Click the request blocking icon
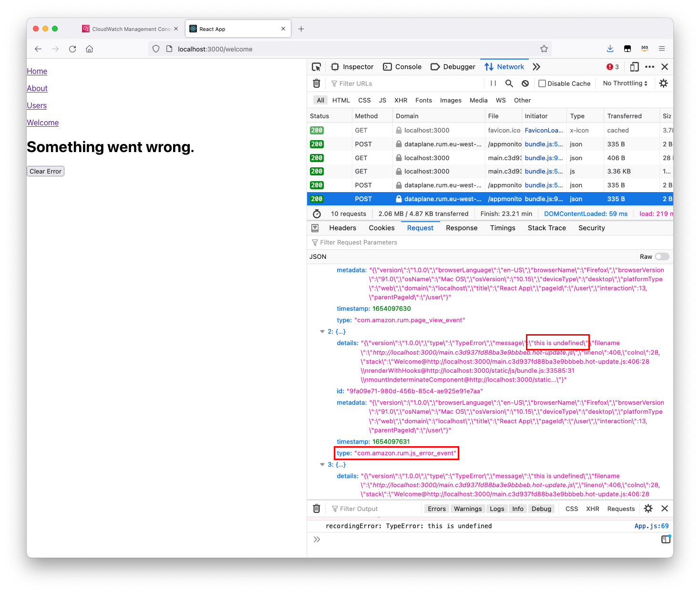This screenshot has width=700, height=593. click(525, 83)
